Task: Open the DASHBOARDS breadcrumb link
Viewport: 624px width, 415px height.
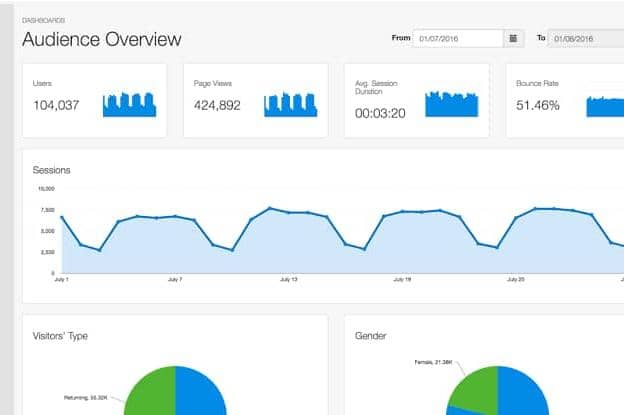Action: click(43, 20)
